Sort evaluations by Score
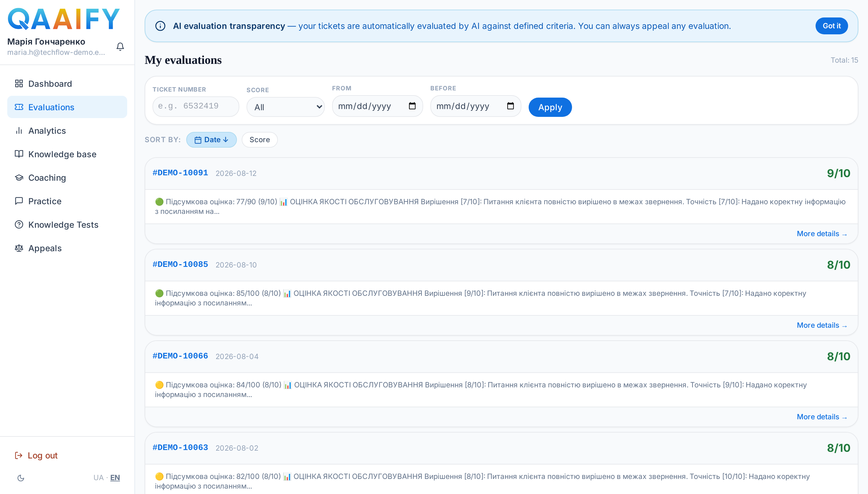 coord(259,139)
